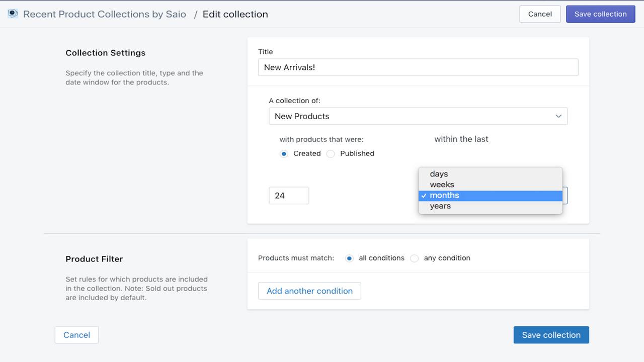Select the Created radio button

tap(284, 154)
